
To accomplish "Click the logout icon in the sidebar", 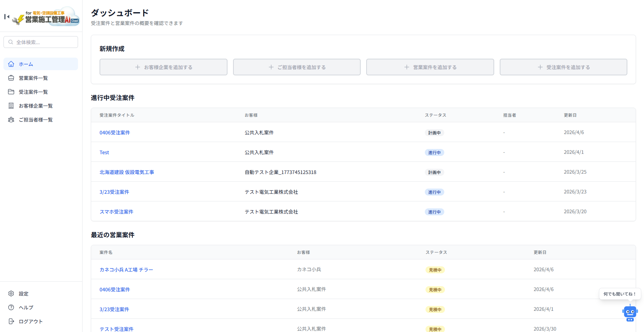I will (11, 321).
